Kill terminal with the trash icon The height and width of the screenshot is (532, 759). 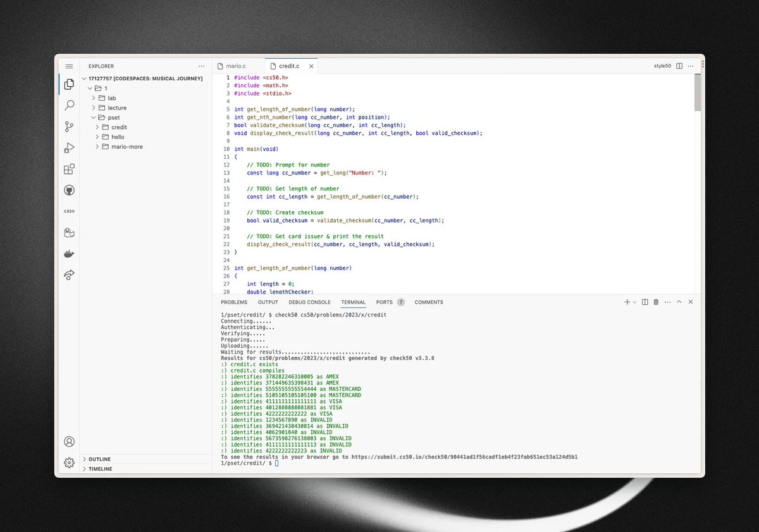coord(656,302)
